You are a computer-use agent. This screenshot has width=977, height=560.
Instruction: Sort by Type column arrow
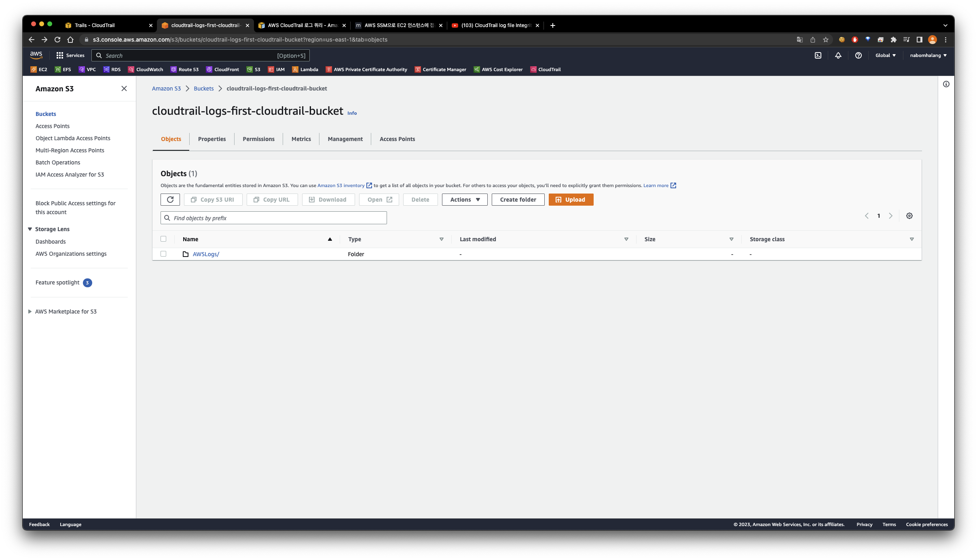point(442,239)
